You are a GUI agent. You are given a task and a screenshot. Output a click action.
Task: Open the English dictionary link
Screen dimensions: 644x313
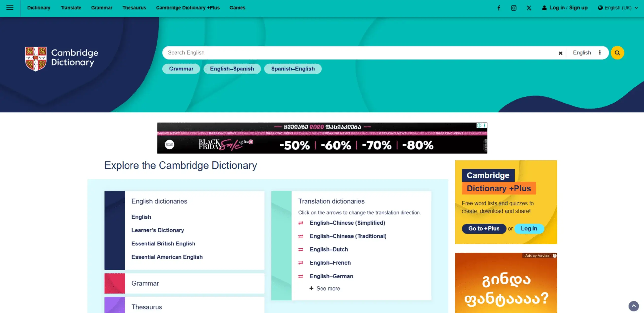(x=141, y=217)
